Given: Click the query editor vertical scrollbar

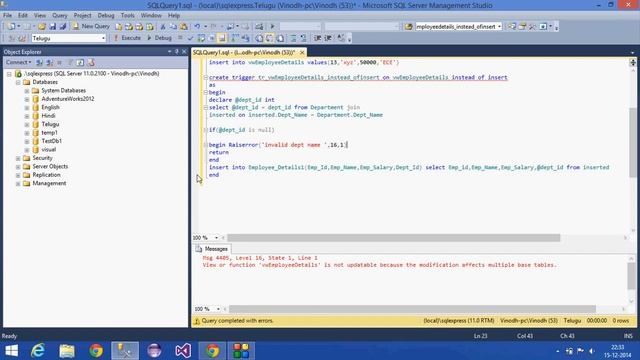Looking at the screenshot, I should click(633, 142).
